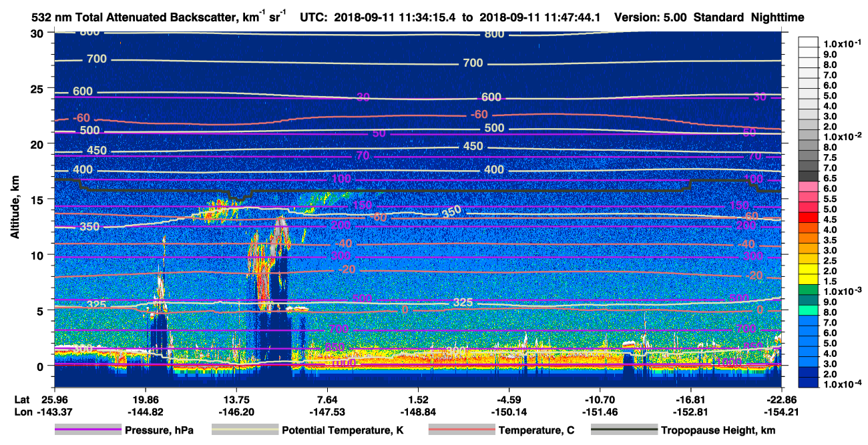Click the latitude value 1.52
The width and height of the screenshot is (868, 445).
coord(418,399)
